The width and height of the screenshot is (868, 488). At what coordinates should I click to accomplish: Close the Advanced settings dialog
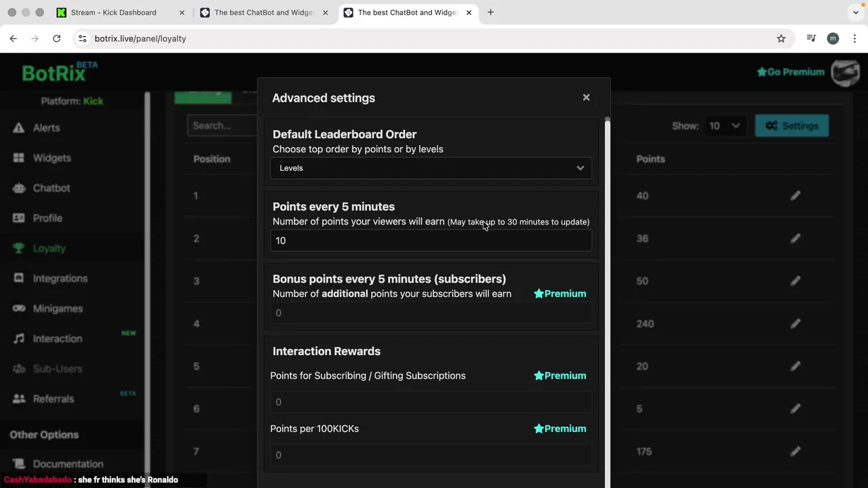click(586, 98)
